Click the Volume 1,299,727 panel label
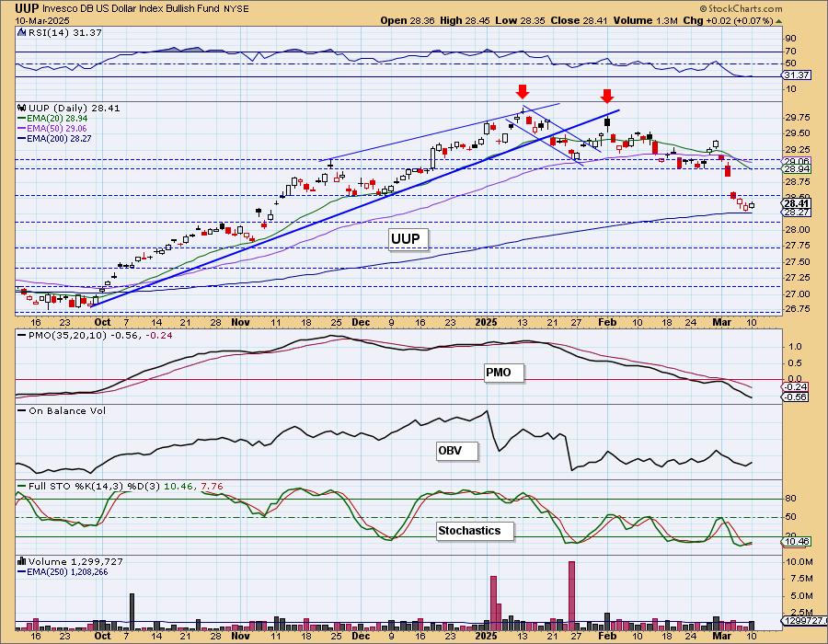Viewport: 828px width, 644px height. point(76,561)
